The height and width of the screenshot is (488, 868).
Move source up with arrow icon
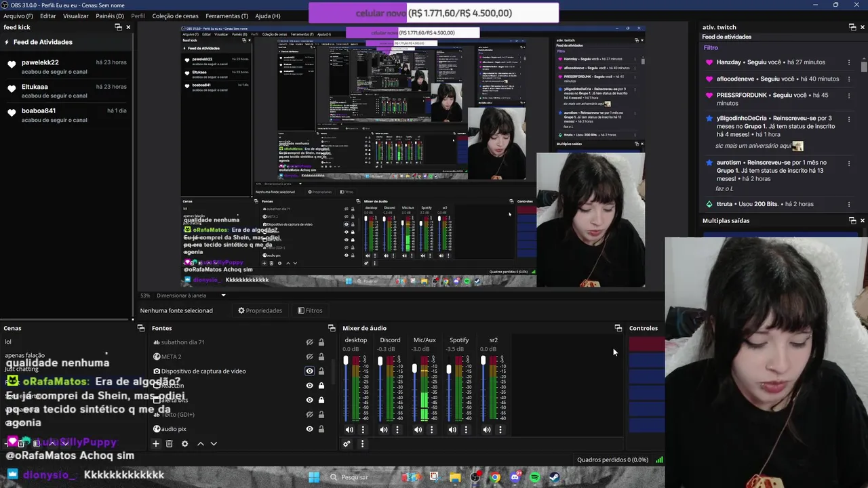pos(200,444)
